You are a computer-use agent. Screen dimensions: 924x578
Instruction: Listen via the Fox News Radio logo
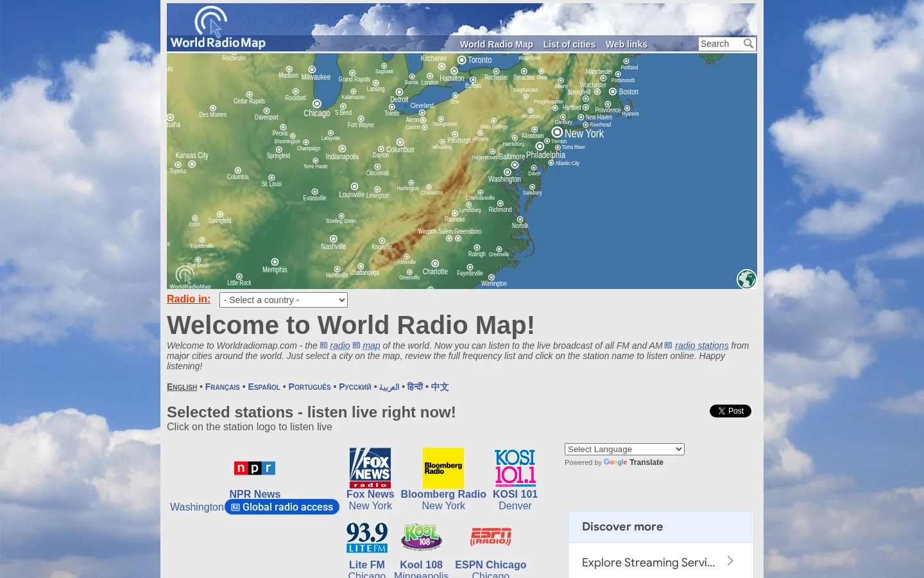370,468
